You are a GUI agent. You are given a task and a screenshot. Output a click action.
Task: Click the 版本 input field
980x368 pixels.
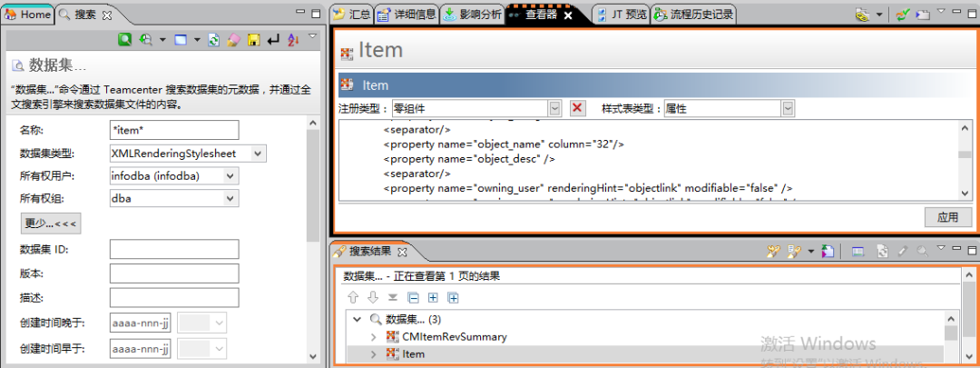(174, 274)
